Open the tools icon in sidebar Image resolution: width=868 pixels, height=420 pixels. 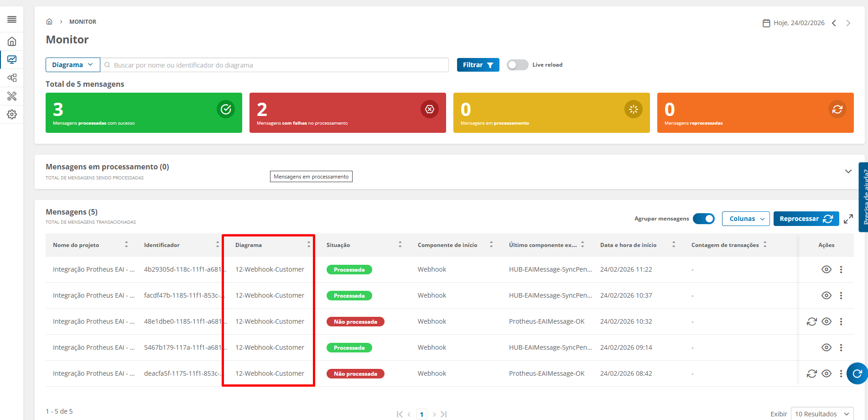tap(12, 96)
